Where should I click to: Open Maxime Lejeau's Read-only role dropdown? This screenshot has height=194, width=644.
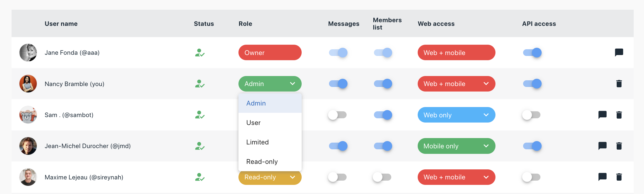(270, 178)
